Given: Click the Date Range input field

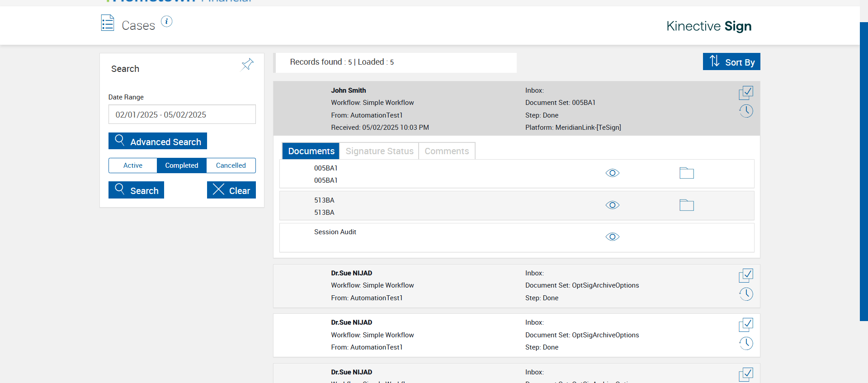Looking at the screenshot, I should click(x=182, y=114).
